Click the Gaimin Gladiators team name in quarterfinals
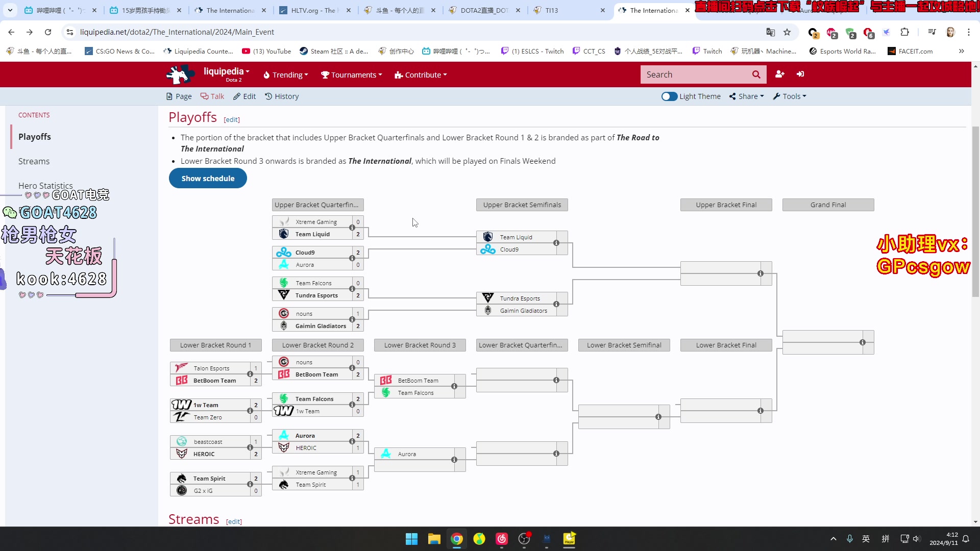The image size is (980, 551). [321, 326]
